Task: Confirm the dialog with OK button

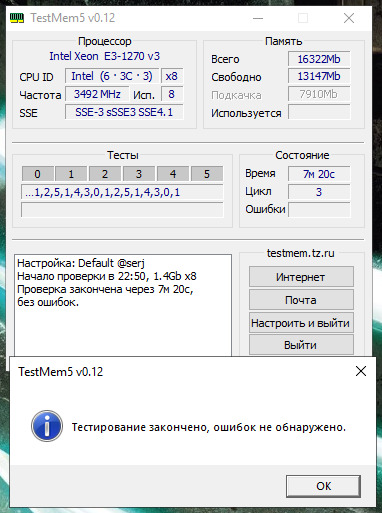Action: pos(323,486)
